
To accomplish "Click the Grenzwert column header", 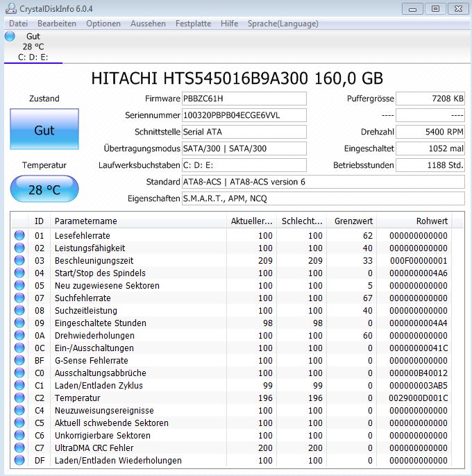I will click(352, 221).
